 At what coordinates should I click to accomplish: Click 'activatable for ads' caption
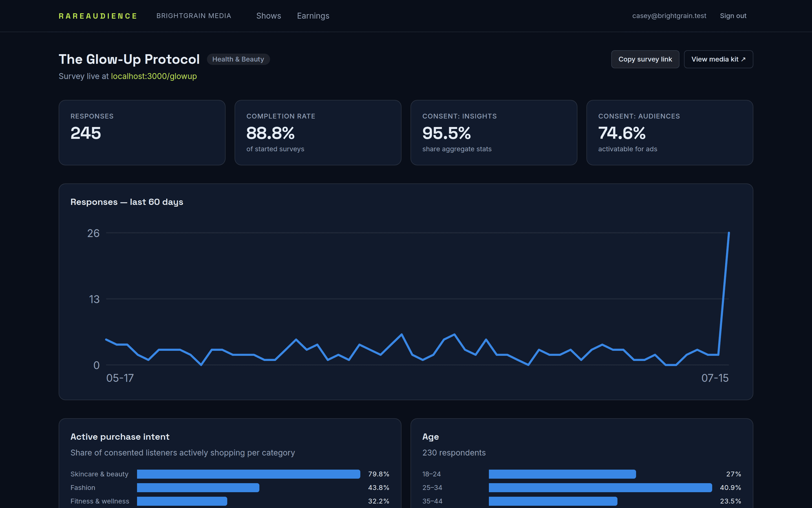coord(627,149)
